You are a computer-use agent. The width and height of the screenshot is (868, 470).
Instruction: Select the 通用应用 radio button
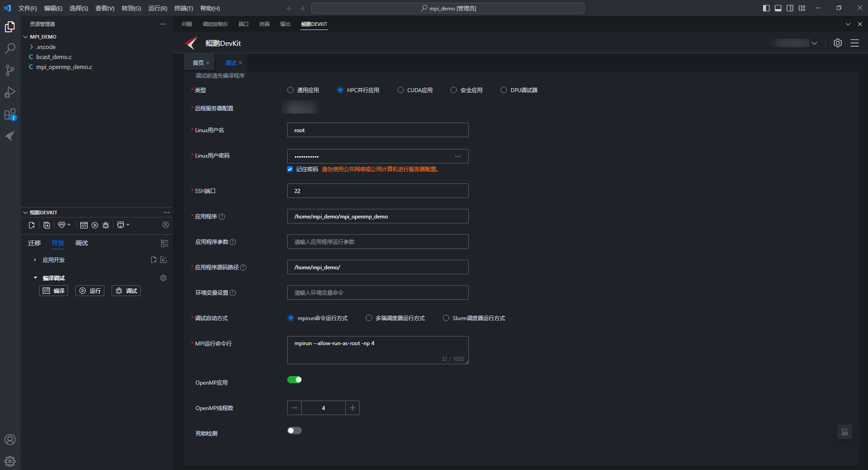tap(290, 90)
